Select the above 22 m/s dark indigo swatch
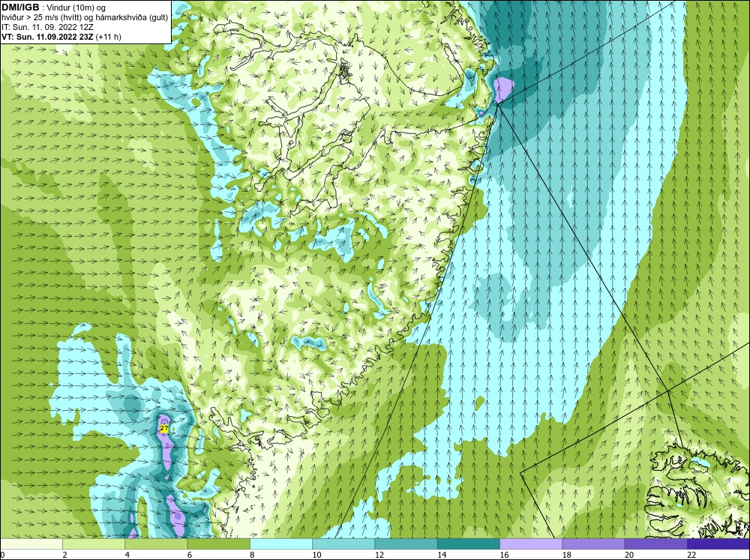The width and height of the screenshot is (750, 560). coord(718,544)
